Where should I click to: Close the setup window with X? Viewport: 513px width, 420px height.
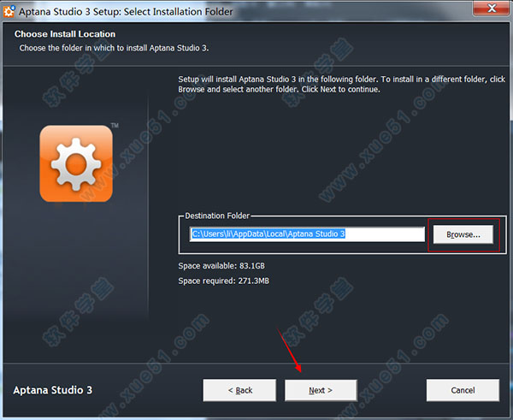(492, 8)
